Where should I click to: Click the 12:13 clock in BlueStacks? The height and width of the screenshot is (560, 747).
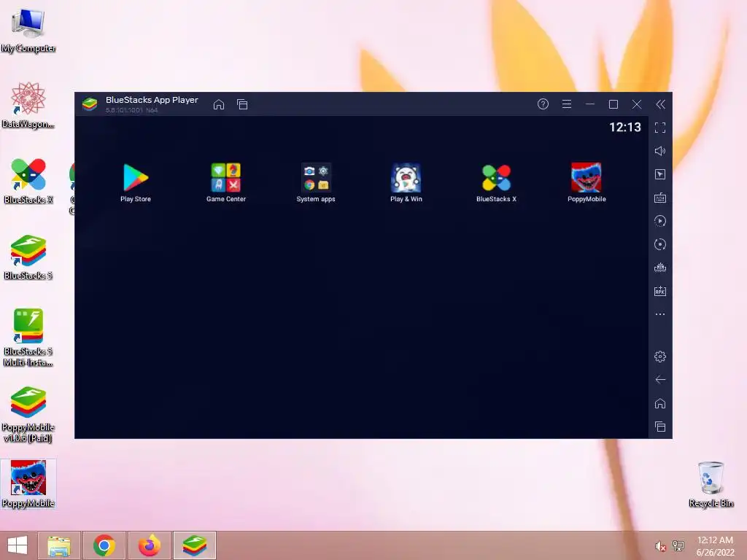(625, 127)
